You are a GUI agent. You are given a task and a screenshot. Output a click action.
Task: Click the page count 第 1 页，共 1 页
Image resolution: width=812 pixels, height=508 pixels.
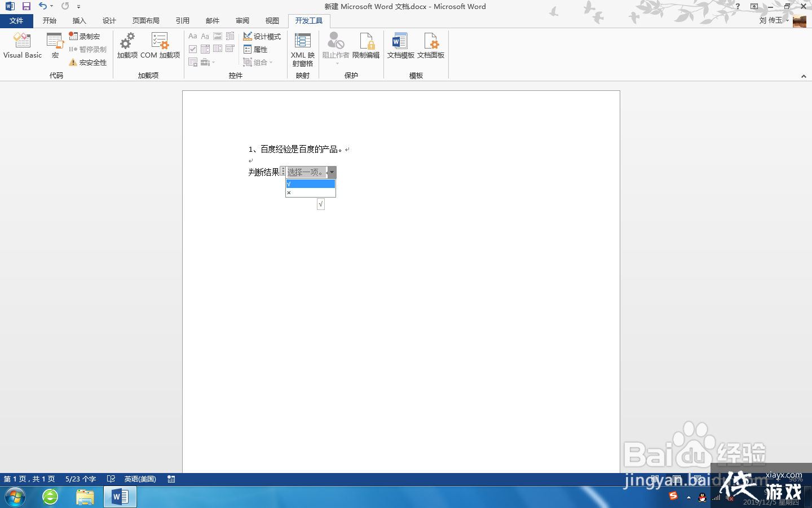[29, 479]
